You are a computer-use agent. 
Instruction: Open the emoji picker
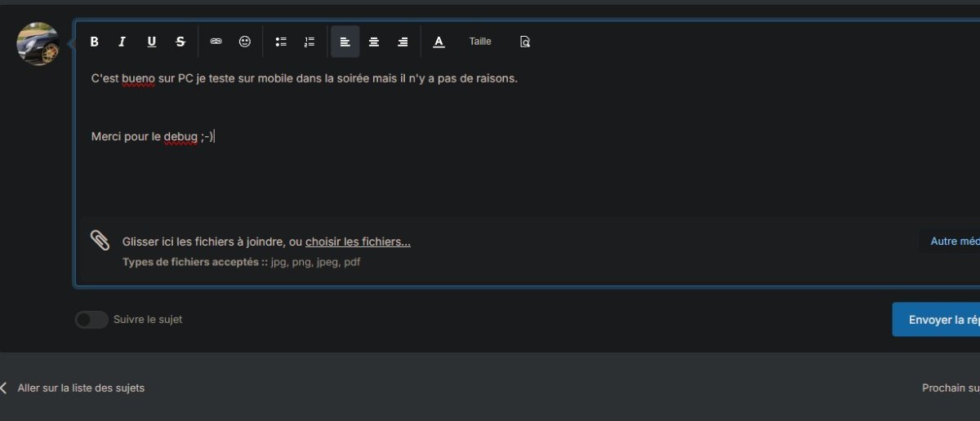[245, 42]
